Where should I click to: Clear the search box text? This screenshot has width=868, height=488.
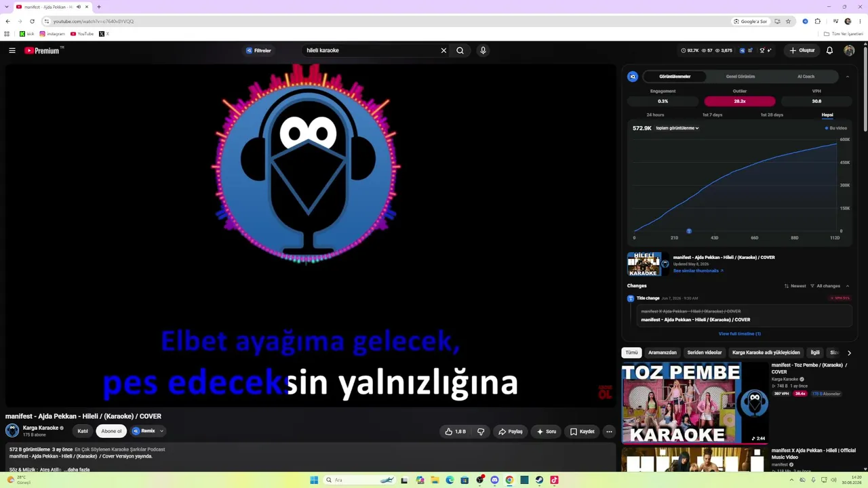click(x=443, y=50)
